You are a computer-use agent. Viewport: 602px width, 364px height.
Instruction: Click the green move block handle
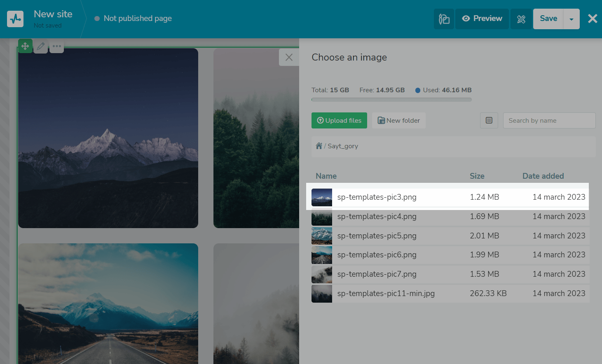(25, 46)
